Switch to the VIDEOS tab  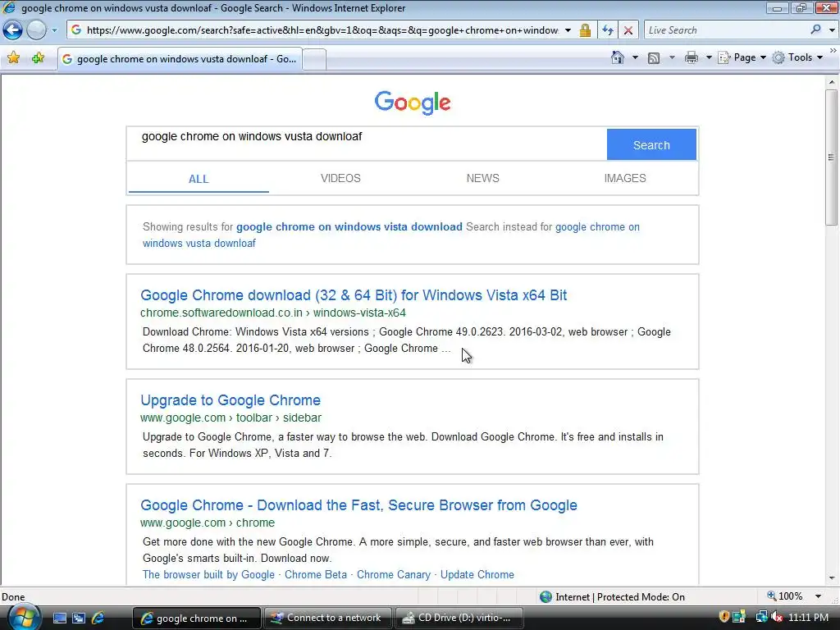(x=340, y=178)
